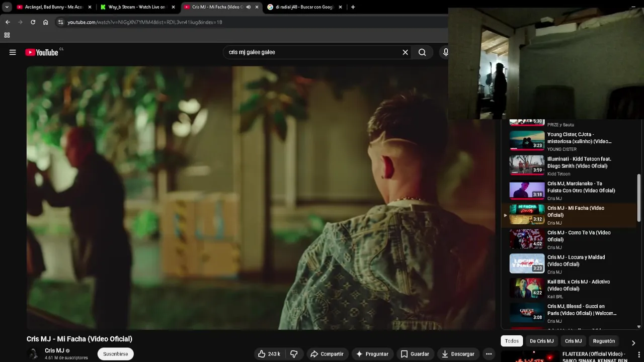Click the playlist panel scrollbar

click(639, 198)
